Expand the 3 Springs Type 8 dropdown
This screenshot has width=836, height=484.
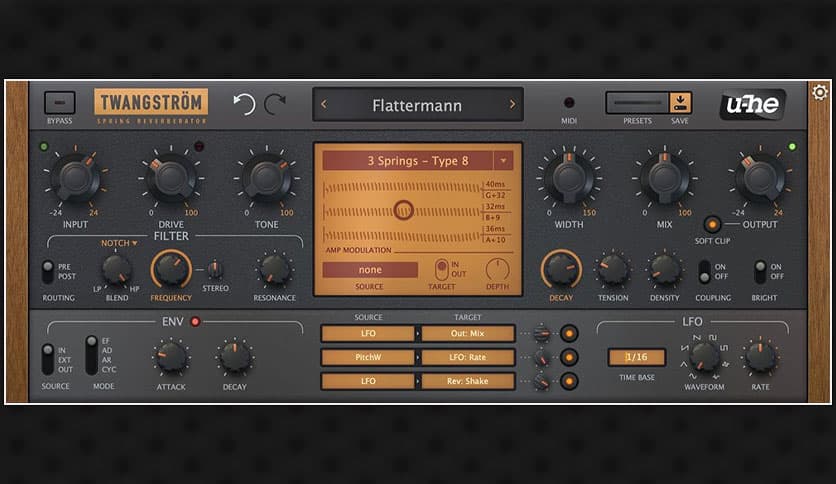click(502, 160)
